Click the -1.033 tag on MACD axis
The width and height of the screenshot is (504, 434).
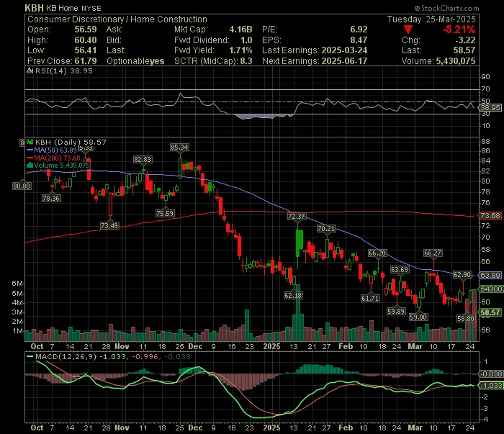click(491, 386)
